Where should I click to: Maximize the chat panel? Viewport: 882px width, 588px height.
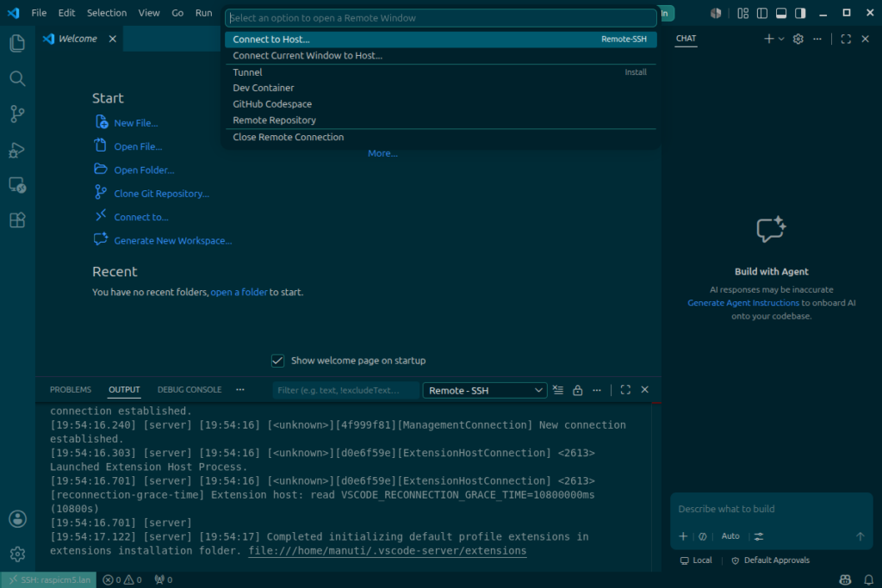coord(846,39)
